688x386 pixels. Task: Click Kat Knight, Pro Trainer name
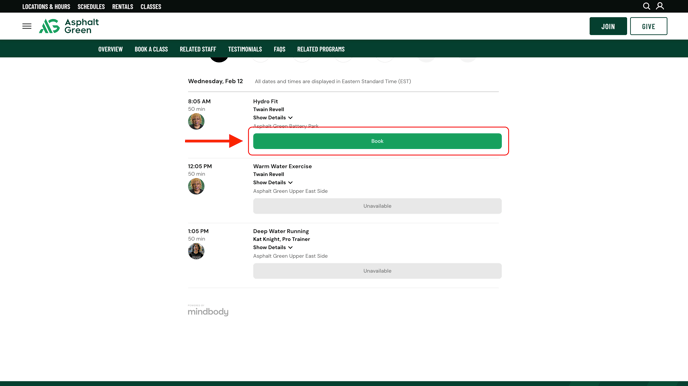click(x=282, y=239)
